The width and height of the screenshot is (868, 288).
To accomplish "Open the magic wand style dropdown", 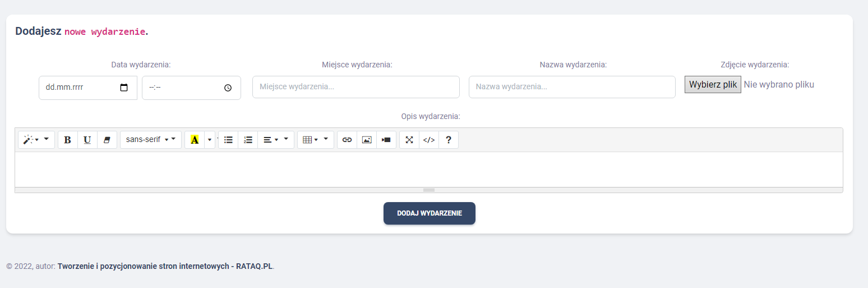I will tap(36, 140).
